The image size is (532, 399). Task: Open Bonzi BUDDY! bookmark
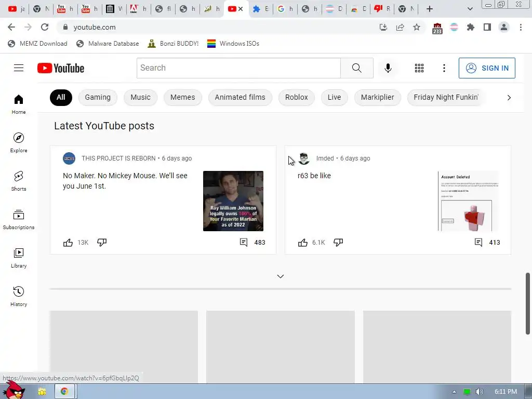(x=173, y=44)
